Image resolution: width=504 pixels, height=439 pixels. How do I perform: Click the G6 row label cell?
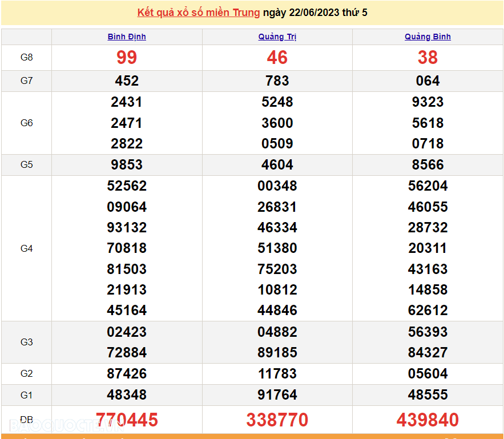[27, 123]
